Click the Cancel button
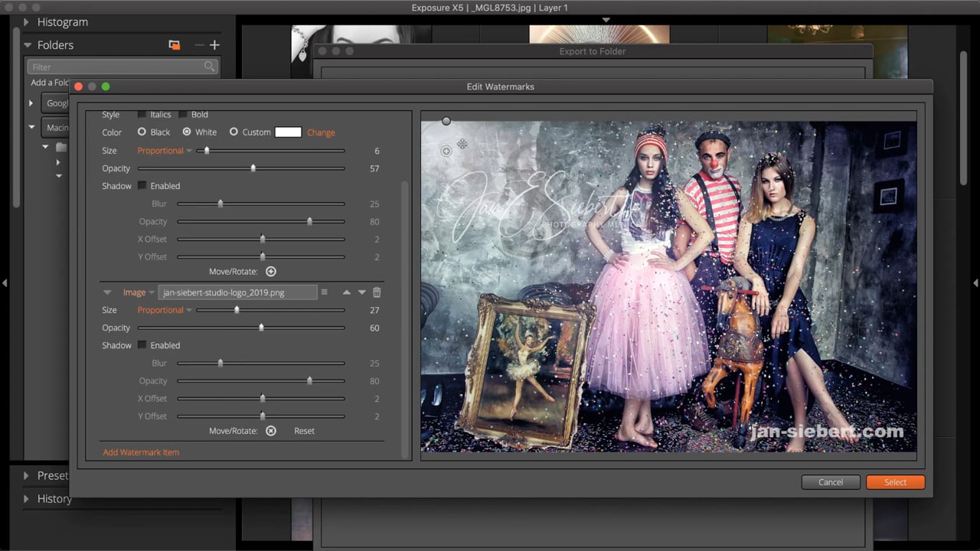This screenshot has width=980, height=551. tap(831, 482)
